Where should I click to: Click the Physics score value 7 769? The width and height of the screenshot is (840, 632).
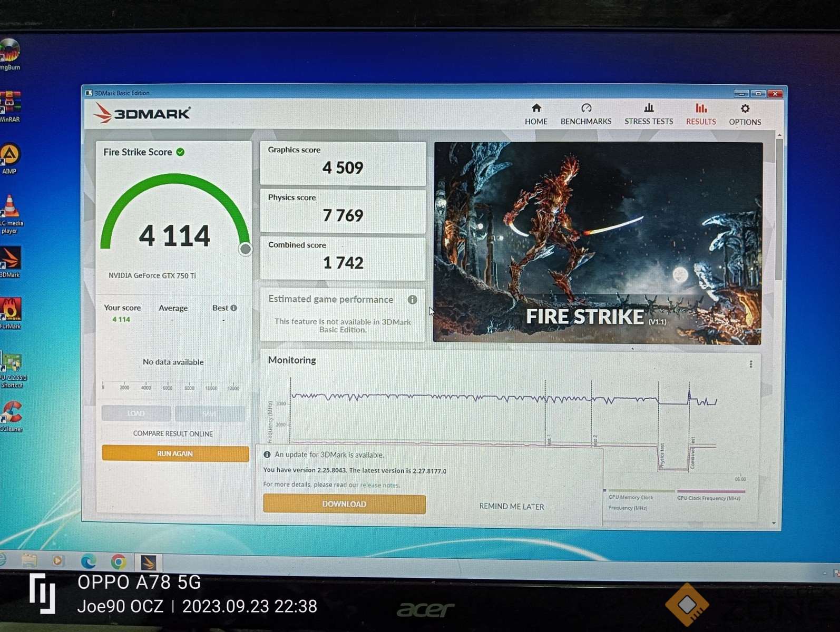[x=343, y=215]
